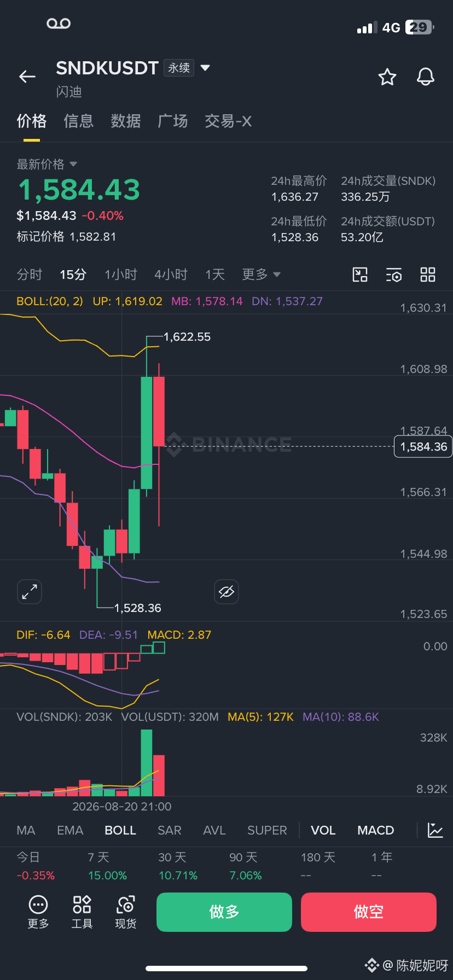Tap the 7 天 15.00% performance

(x=107, y=866)
